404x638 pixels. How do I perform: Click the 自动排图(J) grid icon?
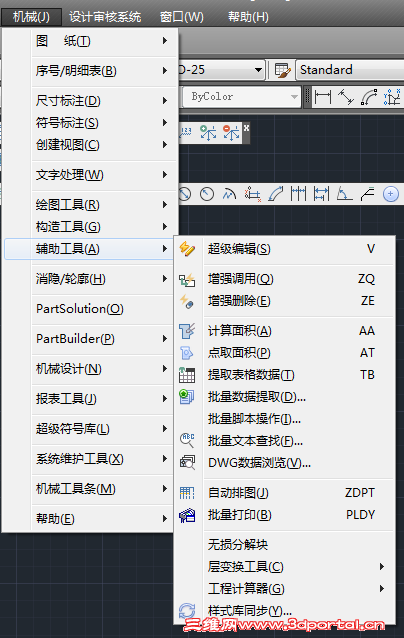(187, 493)
